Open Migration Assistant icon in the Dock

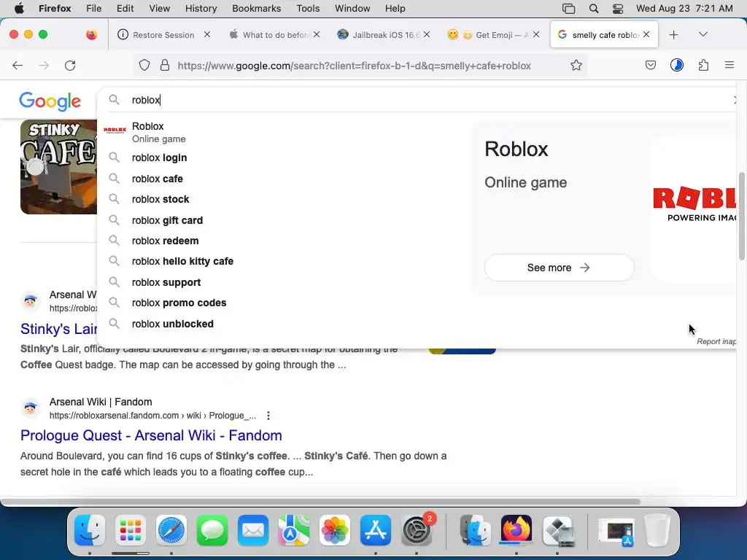(x=475, y=530)
